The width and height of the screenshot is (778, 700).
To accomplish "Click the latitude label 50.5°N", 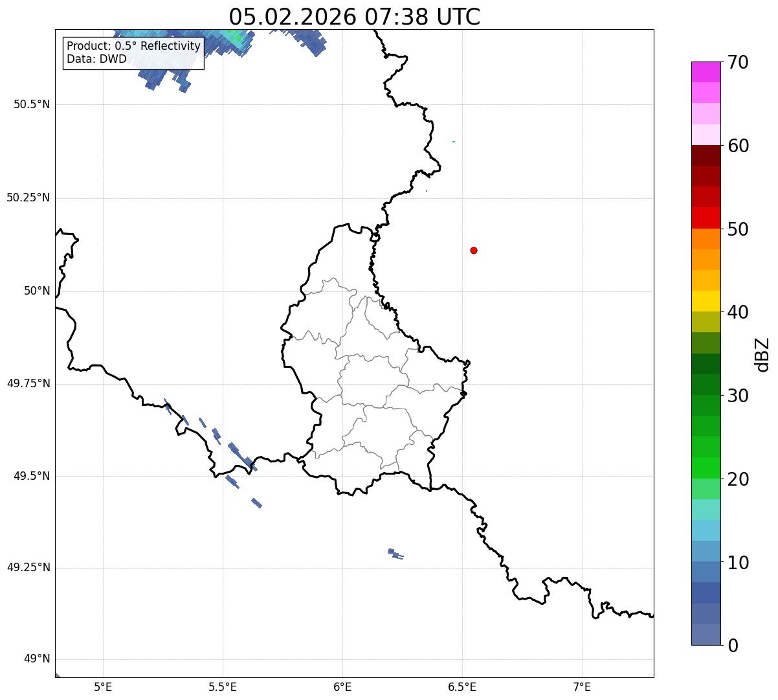I will [32, 104].
